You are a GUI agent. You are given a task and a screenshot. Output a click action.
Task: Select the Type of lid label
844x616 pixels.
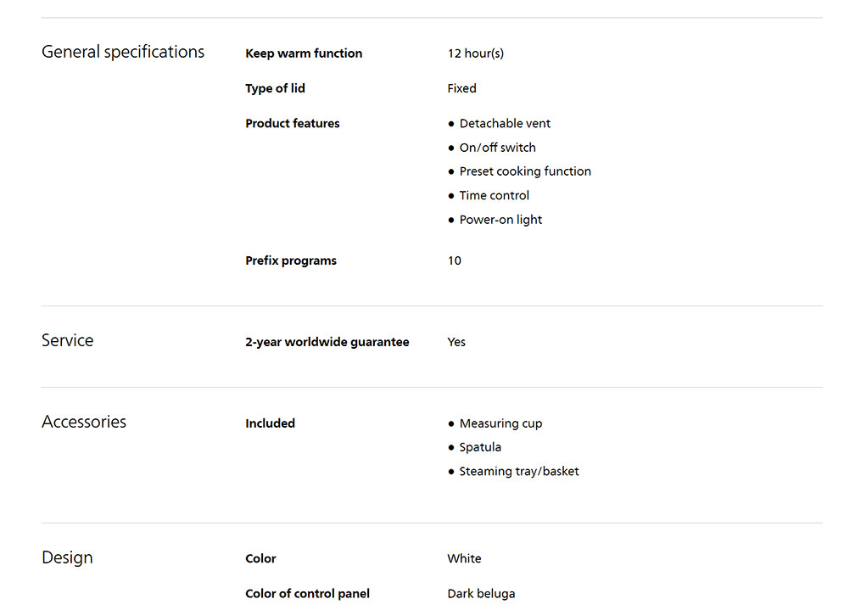click(x=275, y=88)
